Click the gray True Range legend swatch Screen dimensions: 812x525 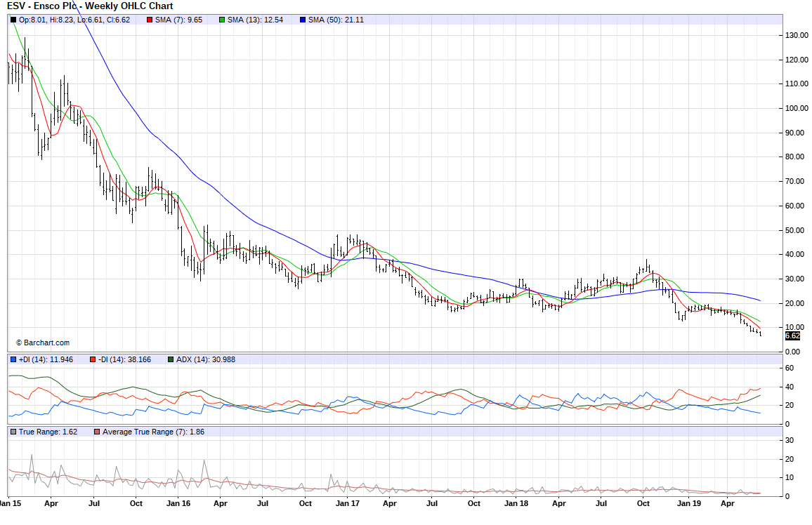13,432
